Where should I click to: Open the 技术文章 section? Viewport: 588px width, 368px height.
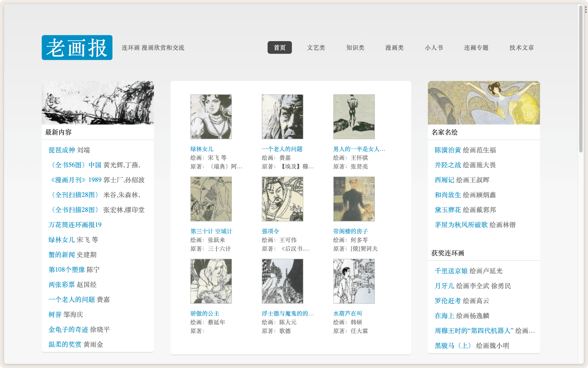(x=521, y=48)
